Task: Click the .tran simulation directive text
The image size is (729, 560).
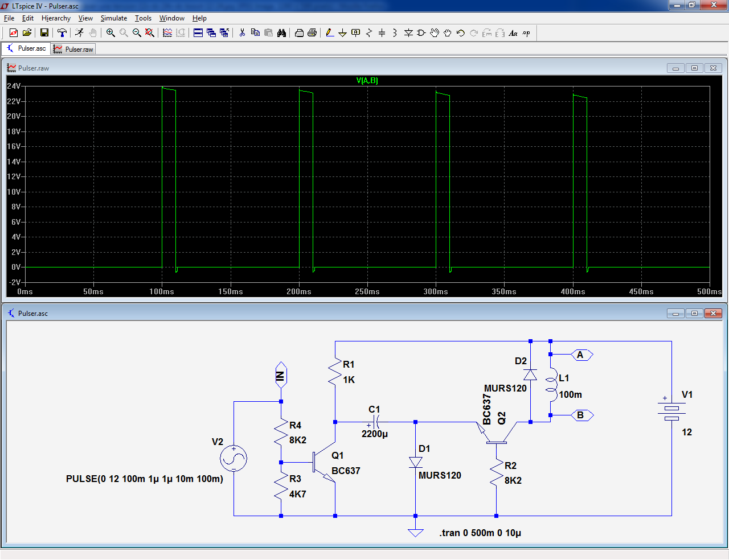Action: 480,533
